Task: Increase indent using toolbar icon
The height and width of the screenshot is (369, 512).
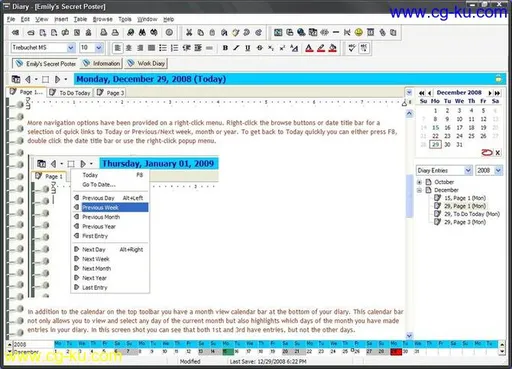Action: tap(198, 48)
